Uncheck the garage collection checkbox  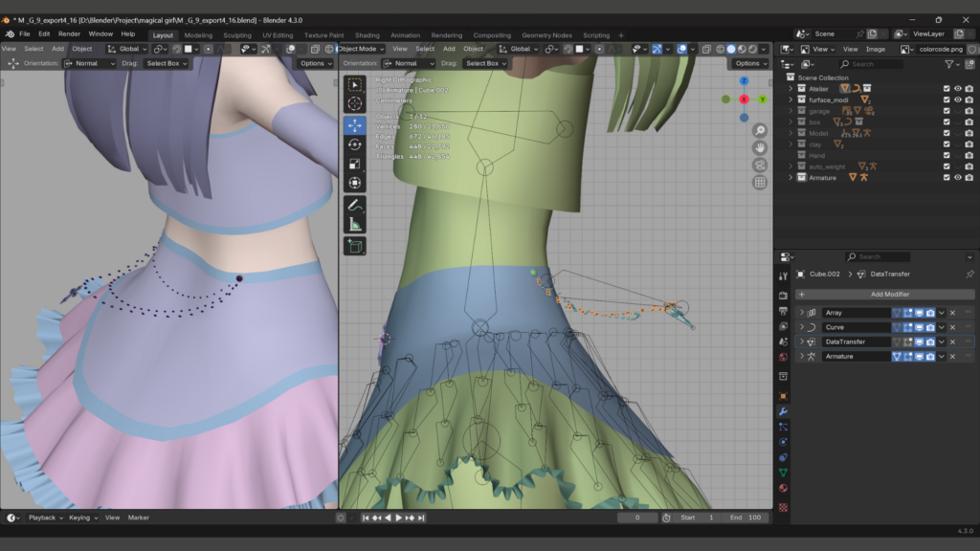(947, 111)
